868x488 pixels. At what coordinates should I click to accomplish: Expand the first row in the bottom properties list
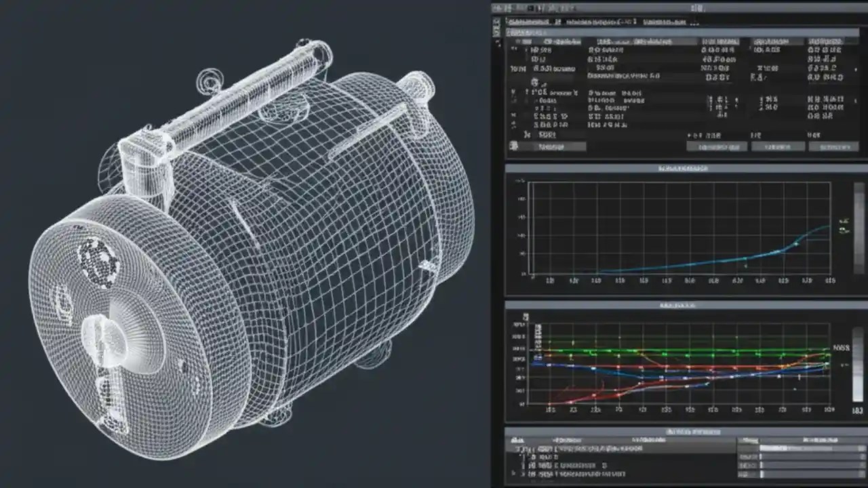[x=512, y=447]
